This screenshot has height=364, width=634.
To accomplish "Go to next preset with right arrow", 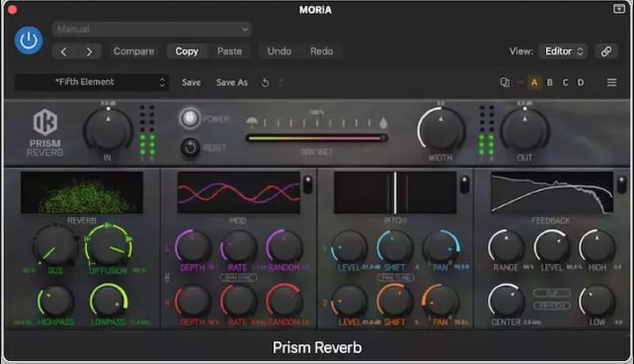I will click(89, 51).
